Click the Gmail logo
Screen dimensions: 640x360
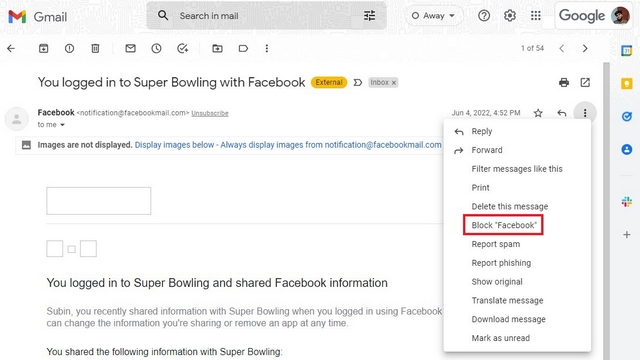38,17
